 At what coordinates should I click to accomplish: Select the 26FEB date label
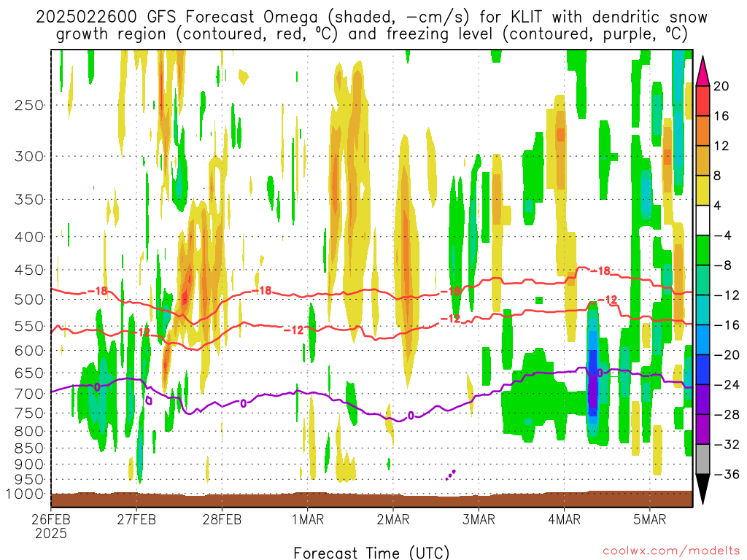coord(51,519)
